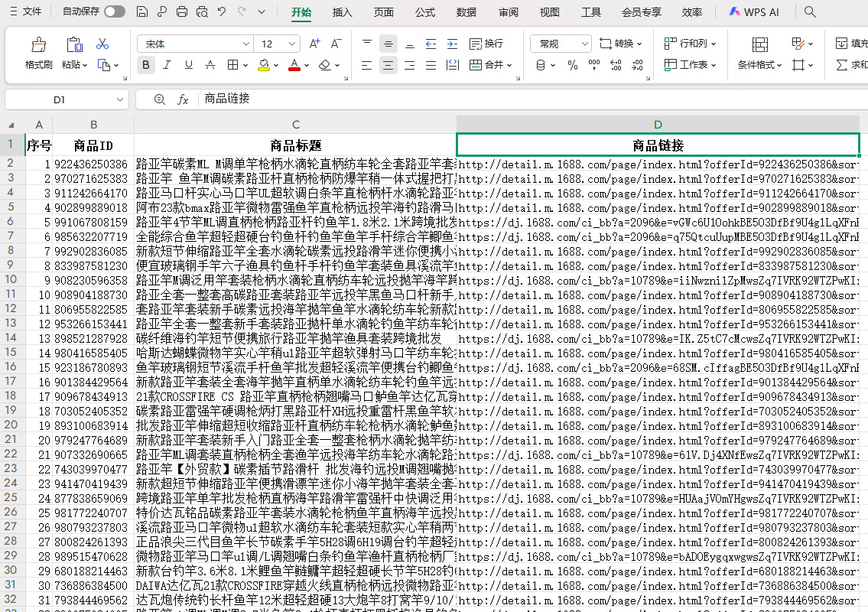
Task: Open the WPS AI button
Action: 754,11
